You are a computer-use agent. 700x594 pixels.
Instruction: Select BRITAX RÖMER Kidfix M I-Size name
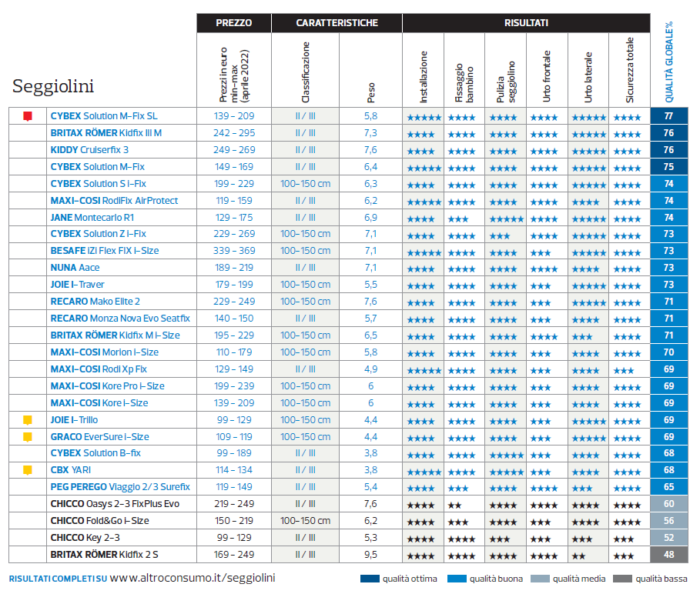coord(116,335)
